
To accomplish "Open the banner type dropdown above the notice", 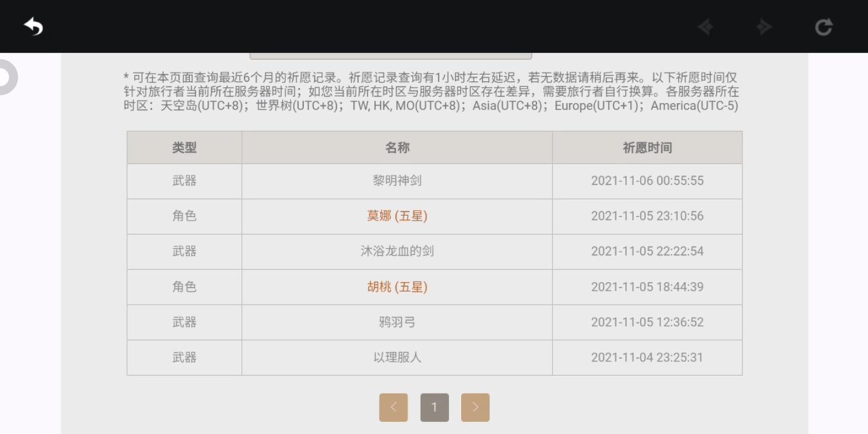I will point(391,56).
